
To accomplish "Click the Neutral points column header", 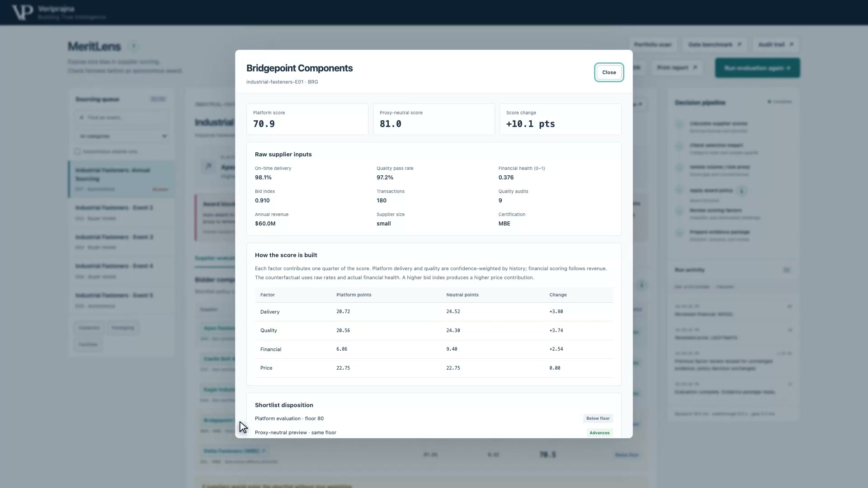I will pos(462,295).
